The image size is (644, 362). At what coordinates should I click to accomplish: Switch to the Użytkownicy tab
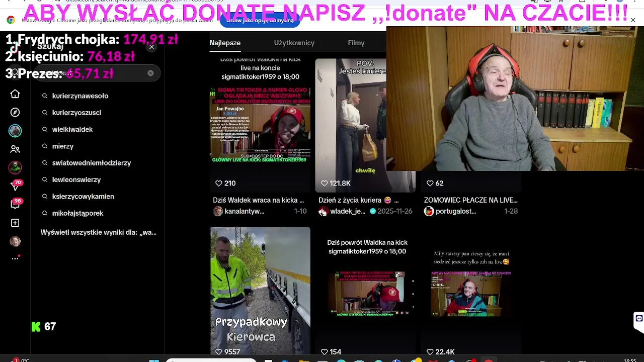294,43
